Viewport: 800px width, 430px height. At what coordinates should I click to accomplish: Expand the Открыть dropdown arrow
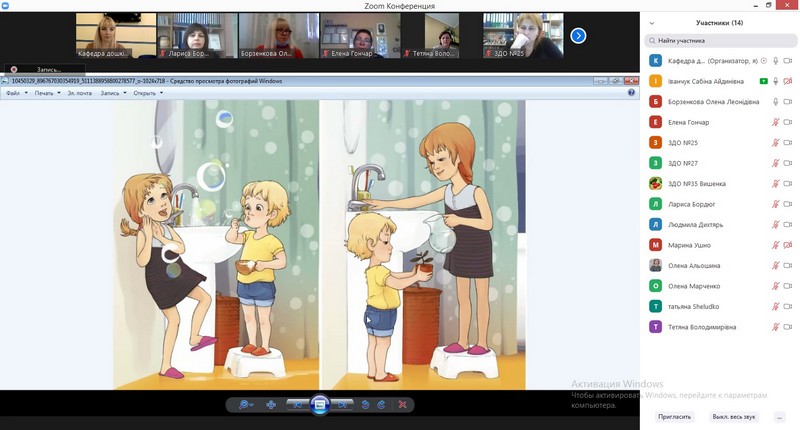pyautogui.click(x=161, y=93)
